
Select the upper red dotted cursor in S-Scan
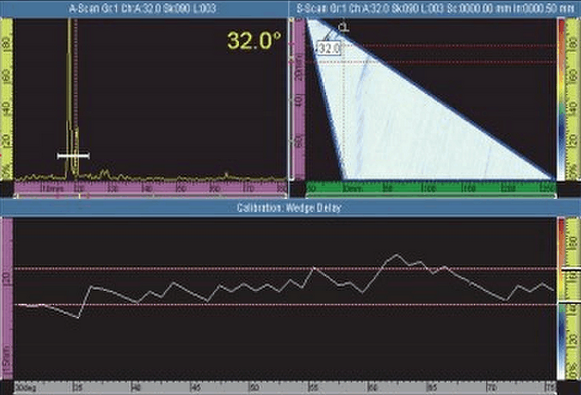pos(430,46)
